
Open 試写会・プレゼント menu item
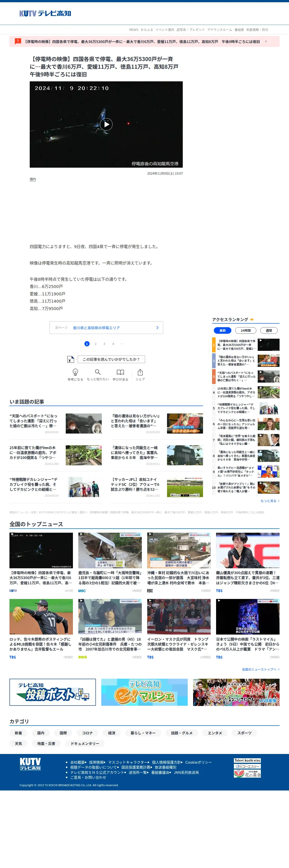[190, 30]
